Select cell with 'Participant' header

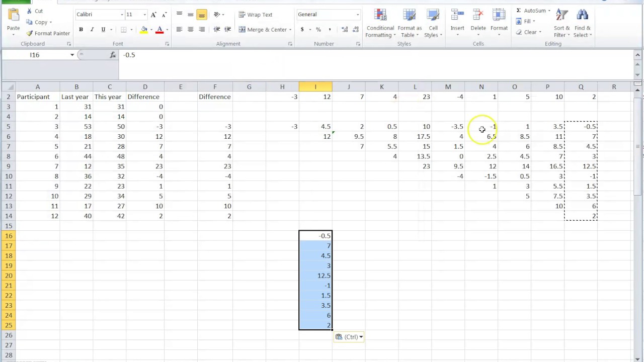click(x=37, y=97)
